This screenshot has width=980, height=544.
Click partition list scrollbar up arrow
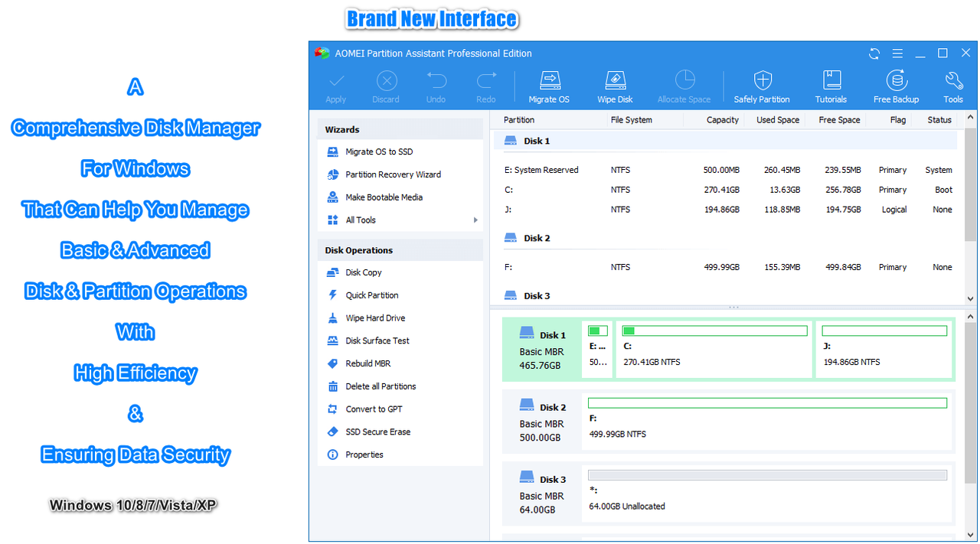point(971,118)
